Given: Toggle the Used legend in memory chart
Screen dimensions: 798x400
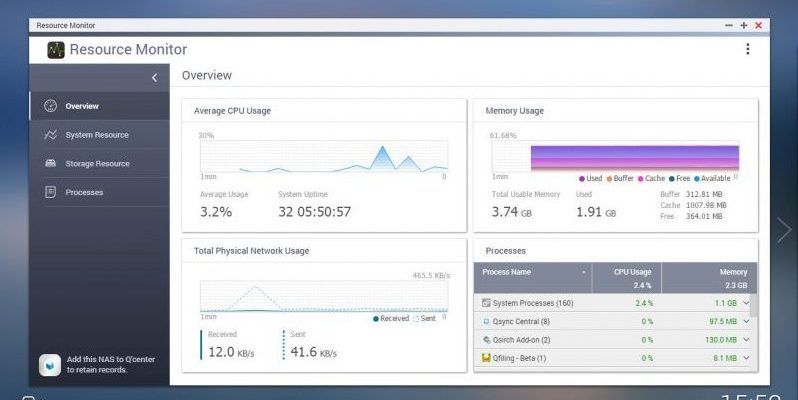Looking at the screenshot, I should [x=590, y=179].
